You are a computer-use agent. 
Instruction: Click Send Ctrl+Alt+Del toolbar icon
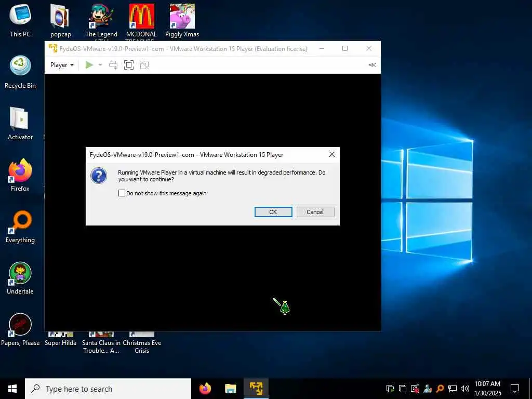coord(113,65)
